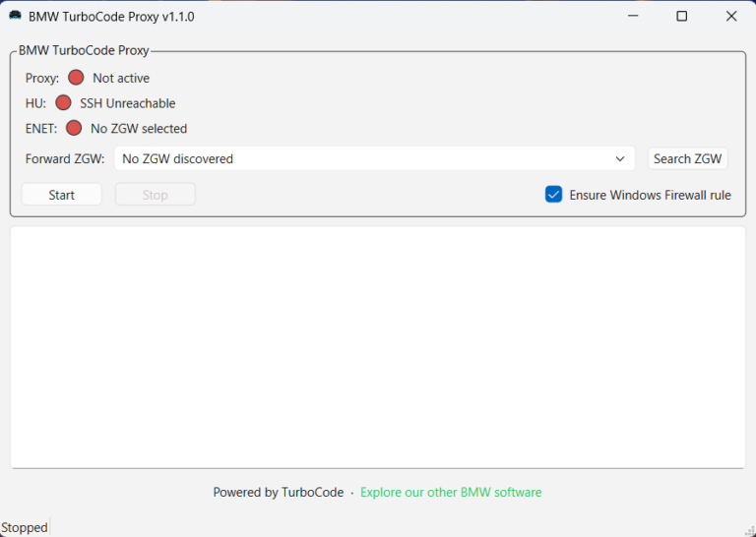Click the 'Forward ZGW:' label
This screenshot has width=756, height=537.
[x=65, y=159]
